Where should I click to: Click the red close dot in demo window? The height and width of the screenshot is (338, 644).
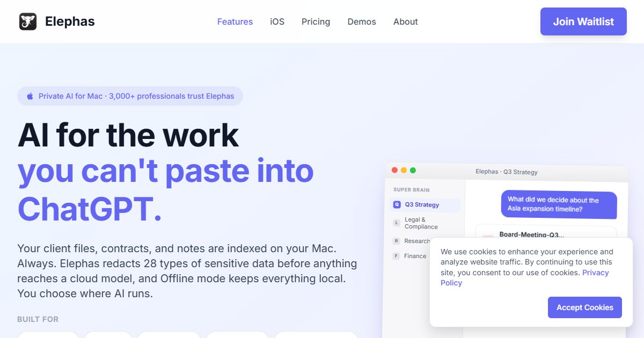[x=395, y=170]
